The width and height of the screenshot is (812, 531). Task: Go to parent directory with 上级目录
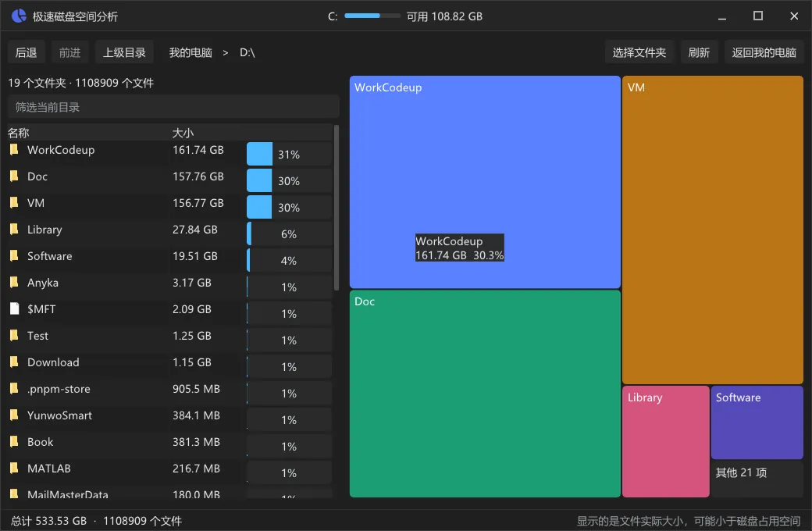(124, 52)
